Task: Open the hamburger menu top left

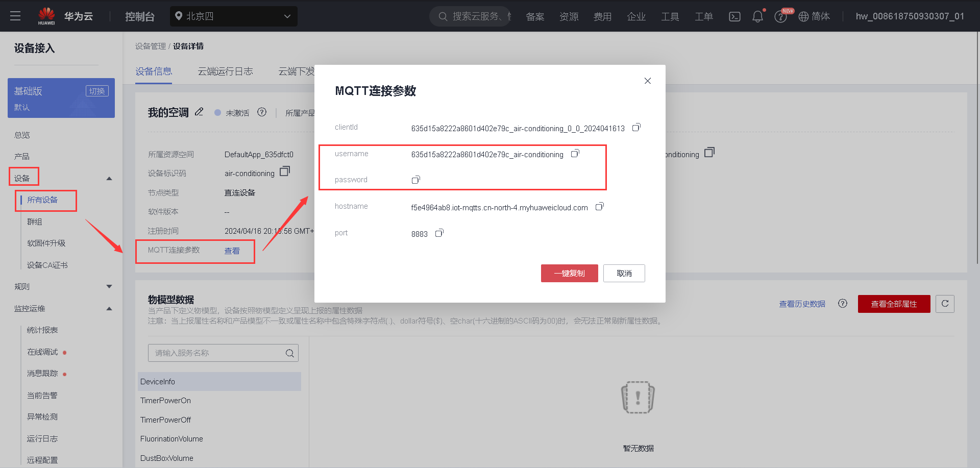Action: tap(15, 16)
